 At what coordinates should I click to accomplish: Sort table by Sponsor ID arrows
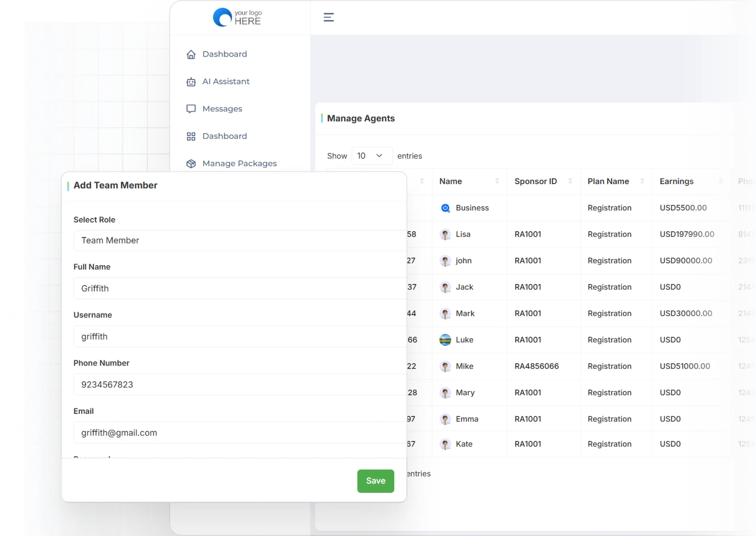[570, 181]
